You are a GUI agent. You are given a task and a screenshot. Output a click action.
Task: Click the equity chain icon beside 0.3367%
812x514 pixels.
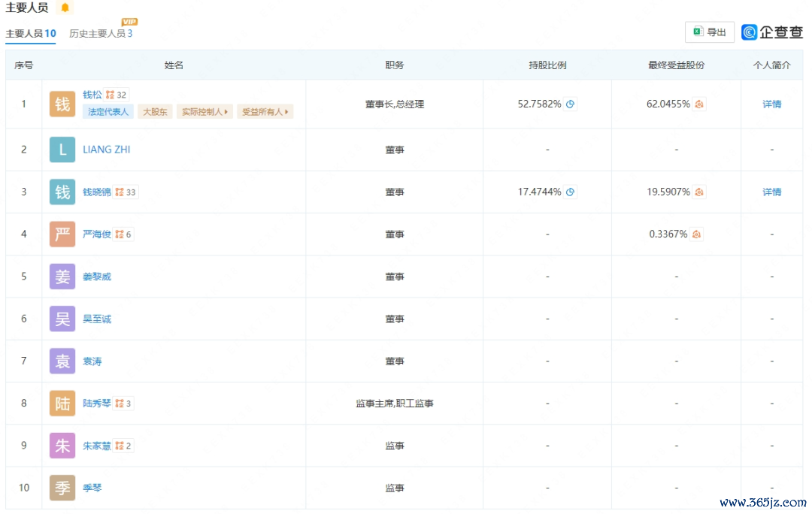coord(696,234)
